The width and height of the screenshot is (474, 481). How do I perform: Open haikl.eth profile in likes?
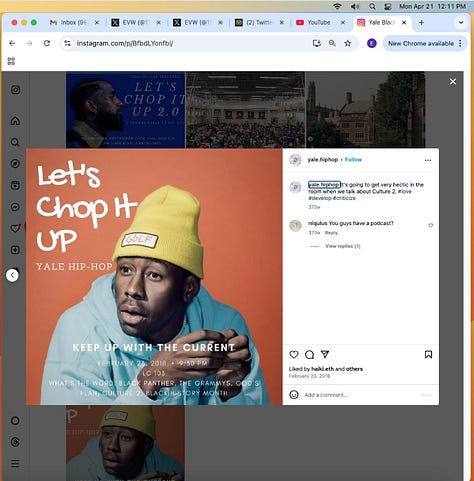click(x=322, y=369)
